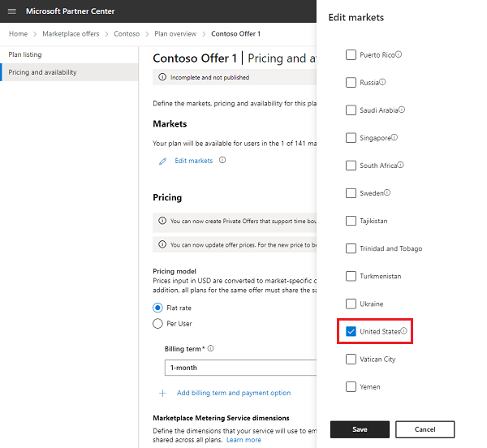487x448 pixels.
Task: Click info icon next to Sweden
Action: [387, 192]
